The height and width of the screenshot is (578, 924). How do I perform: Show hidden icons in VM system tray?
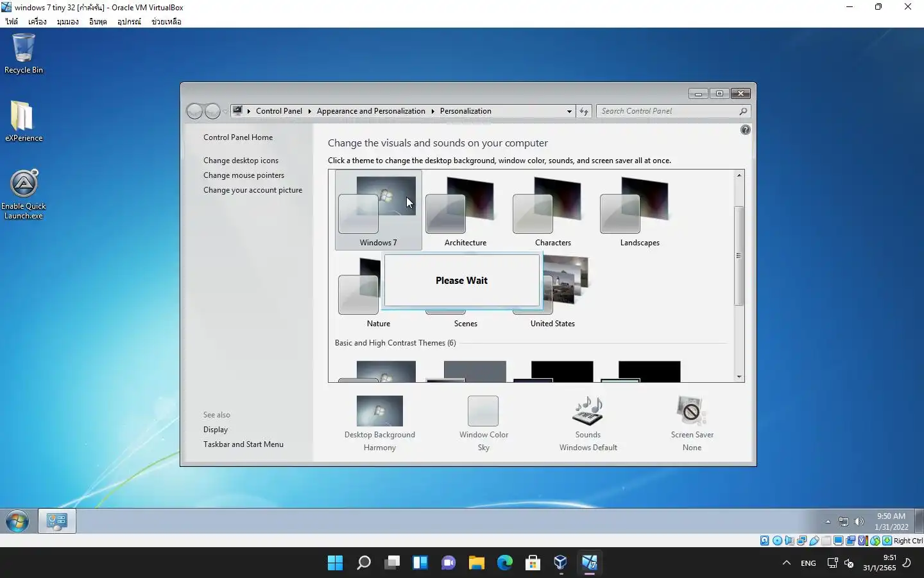click(x=828, y=521)
